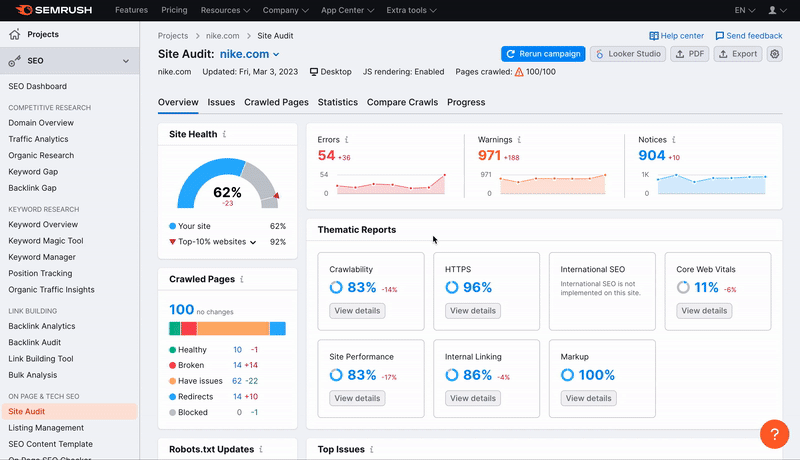This screenshot has height=460, width=800.
Task: Open the App Center dropdown
Action: (x=347, y=10)
